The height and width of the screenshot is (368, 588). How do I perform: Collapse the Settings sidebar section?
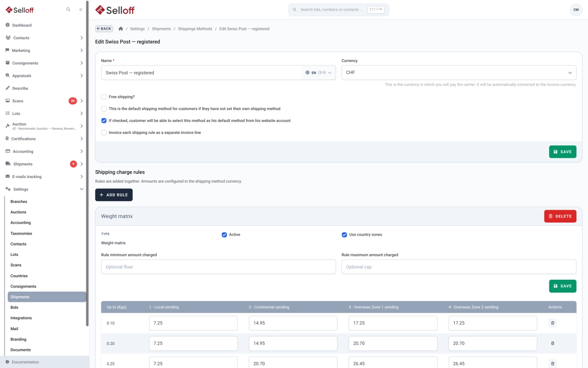pos(81,189)
